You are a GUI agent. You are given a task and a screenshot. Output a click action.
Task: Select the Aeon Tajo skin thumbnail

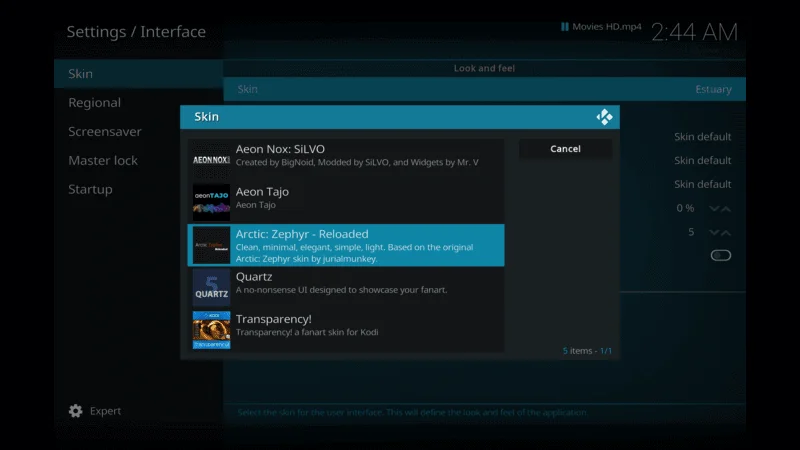point(211,203)
